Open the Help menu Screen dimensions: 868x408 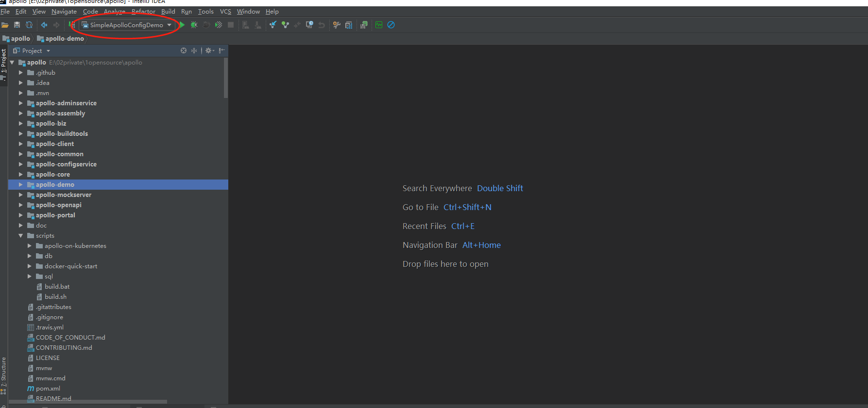(x=272, y=12)
